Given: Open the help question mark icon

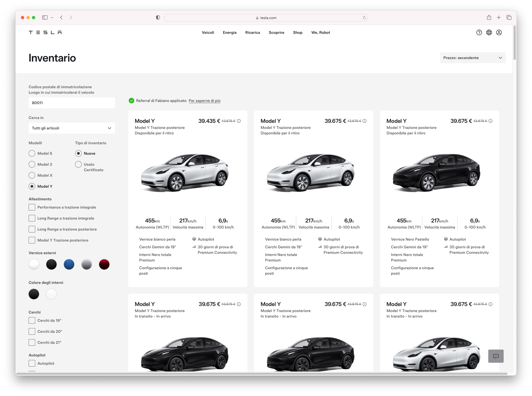Looking at the screenshot, I should tap(479, 32).
